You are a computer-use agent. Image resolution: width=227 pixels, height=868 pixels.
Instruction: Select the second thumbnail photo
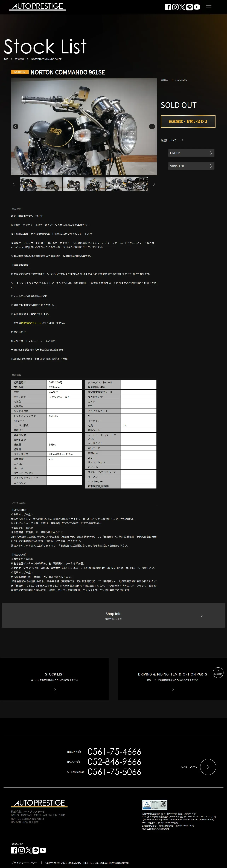click(52, 184)
